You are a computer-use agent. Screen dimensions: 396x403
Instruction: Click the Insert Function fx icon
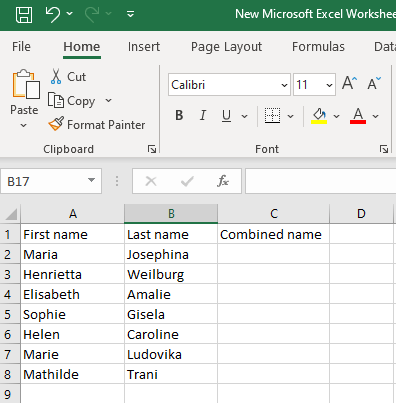pyautogui.click(x=223, y=181)
